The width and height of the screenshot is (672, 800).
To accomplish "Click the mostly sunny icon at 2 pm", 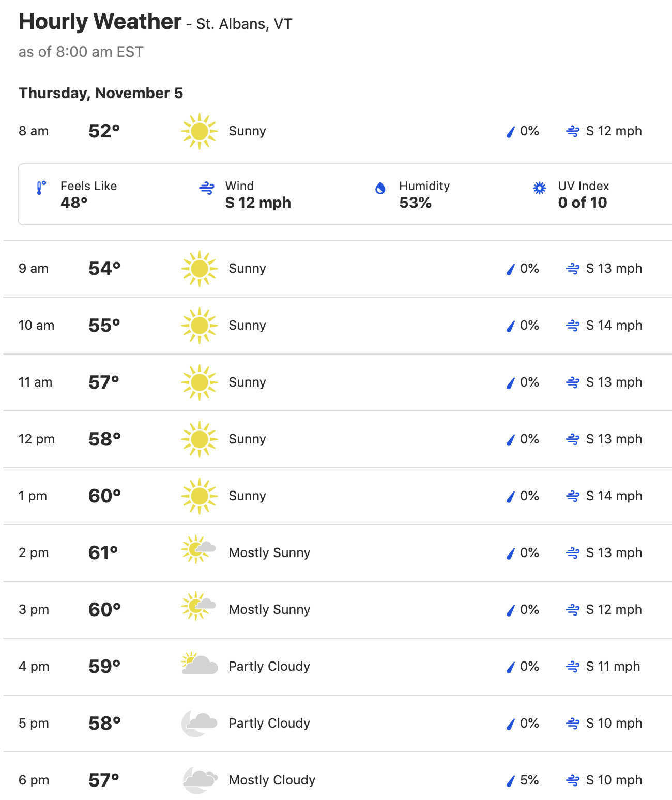I will [x=199, y=550].
